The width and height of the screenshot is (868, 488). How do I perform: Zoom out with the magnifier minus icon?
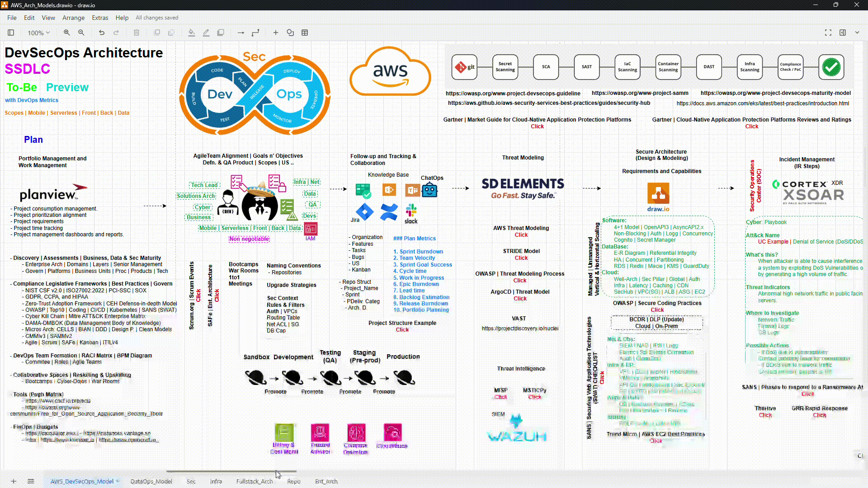tap(81, 33)
